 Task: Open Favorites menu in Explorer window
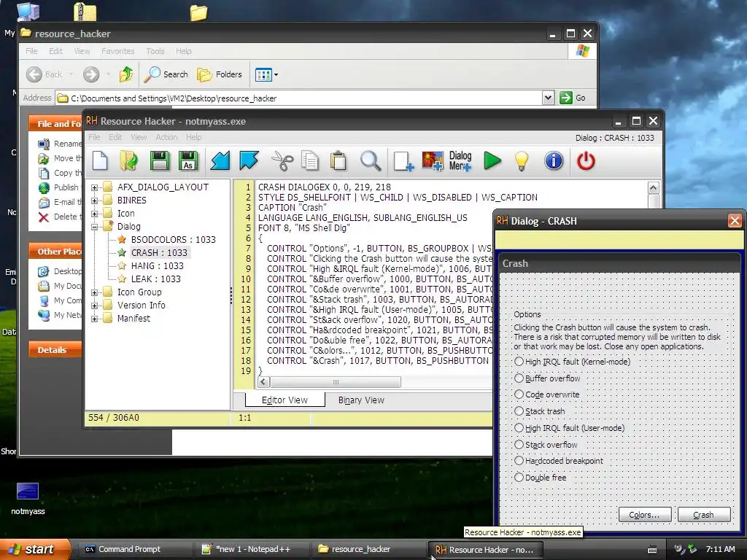coord(117,51)
